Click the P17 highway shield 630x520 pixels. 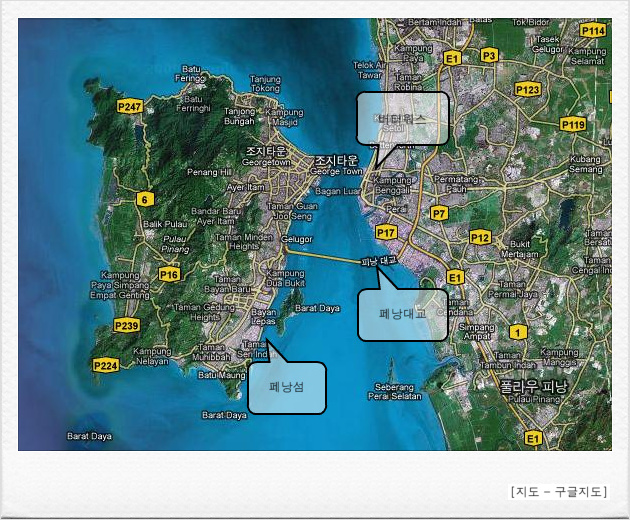pos(387,232)
